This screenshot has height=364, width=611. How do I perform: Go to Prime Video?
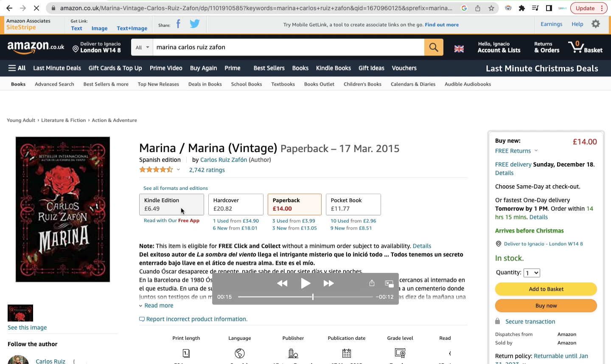click(x=166, y=68)
